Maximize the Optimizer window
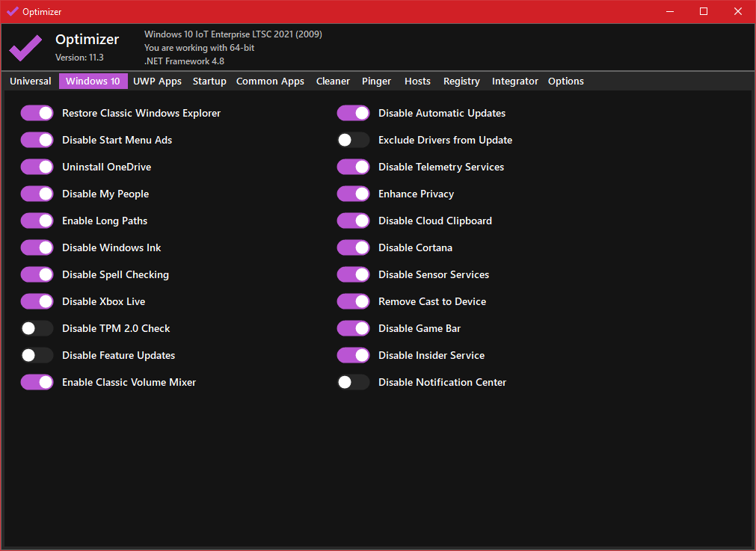Image resolution: width=756 pixels, height=551 pixels. tap(703, 11)
